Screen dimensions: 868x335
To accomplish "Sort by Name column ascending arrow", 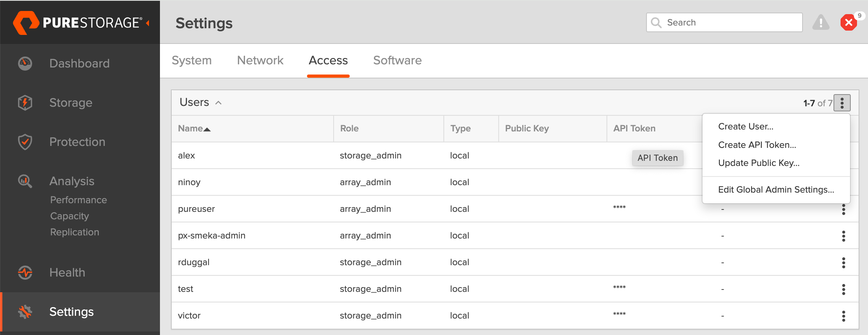I will pyautogui.click(x=207, y=129).
